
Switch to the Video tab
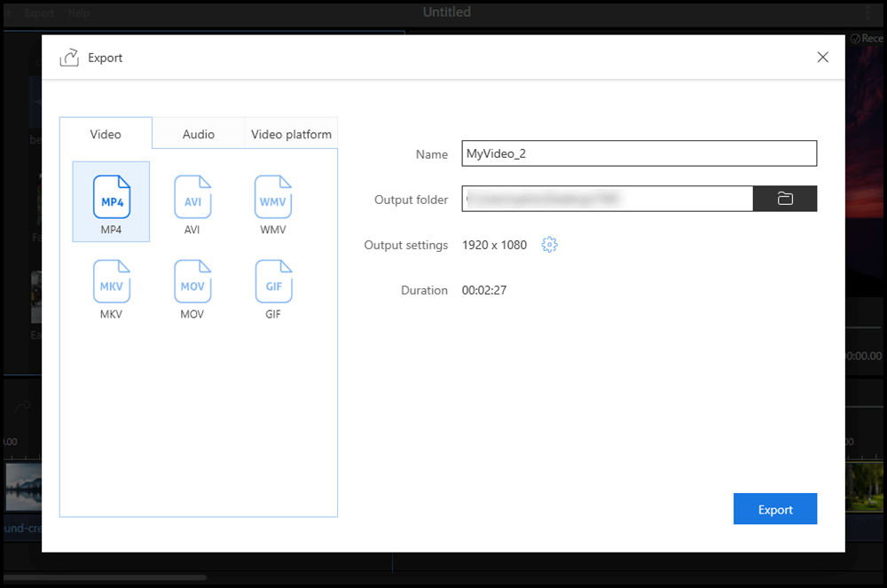106,134
